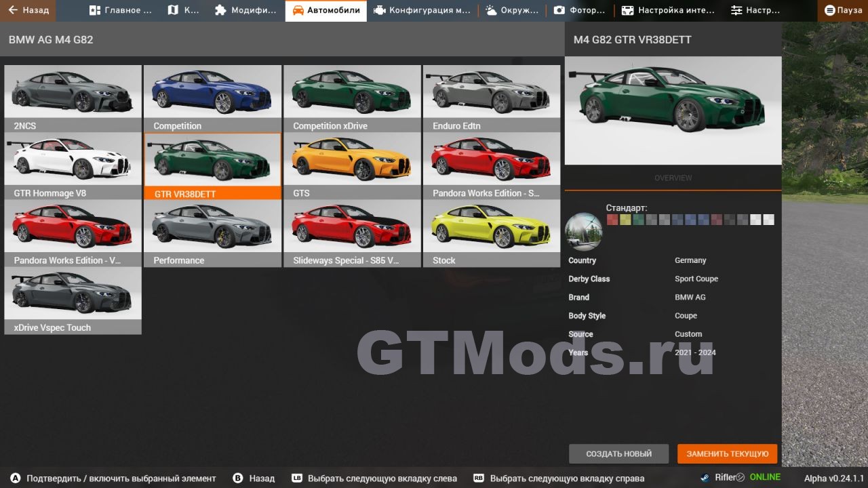The height and width of the screenshot is (488, 868).
Task: Click the large M4 G82 preview image
Action: pyautogui.click(x=673, y=110)
